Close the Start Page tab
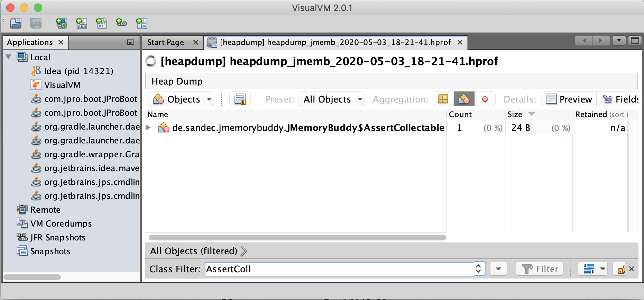 pyautogui.click(x=196, y=42)
